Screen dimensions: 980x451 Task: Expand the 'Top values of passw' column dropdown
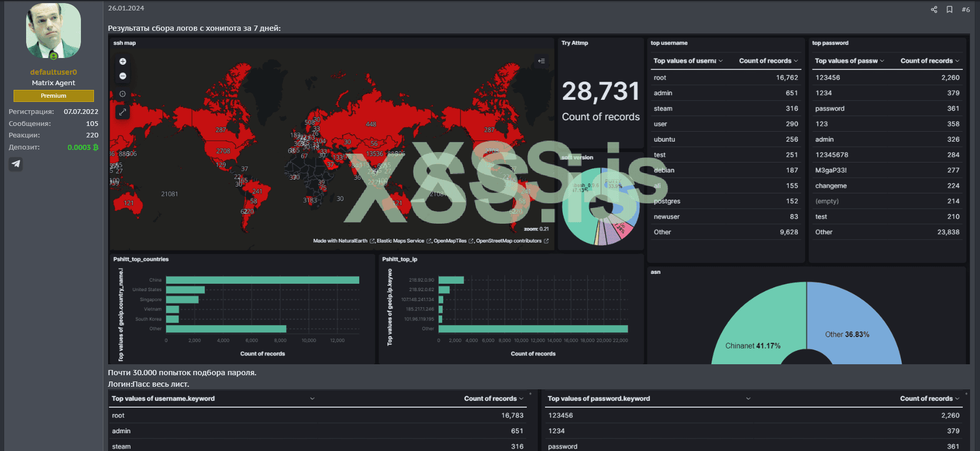click(x=882, y=61)
